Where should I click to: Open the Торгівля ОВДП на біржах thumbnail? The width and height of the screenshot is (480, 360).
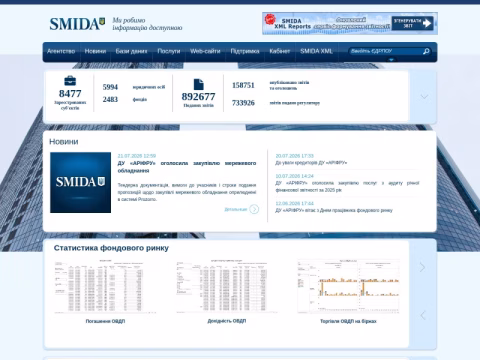[348, 287]
